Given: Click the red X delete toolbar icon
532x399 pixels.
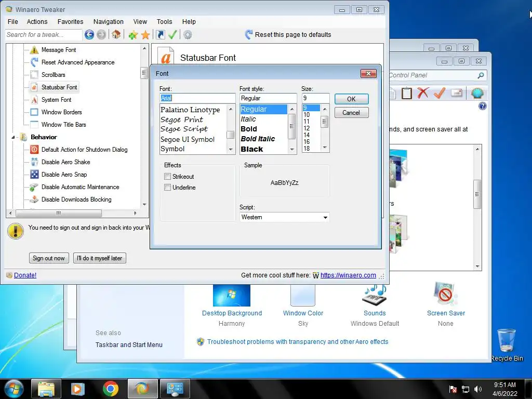Looking at the screenshot, I should click(423, 92).
